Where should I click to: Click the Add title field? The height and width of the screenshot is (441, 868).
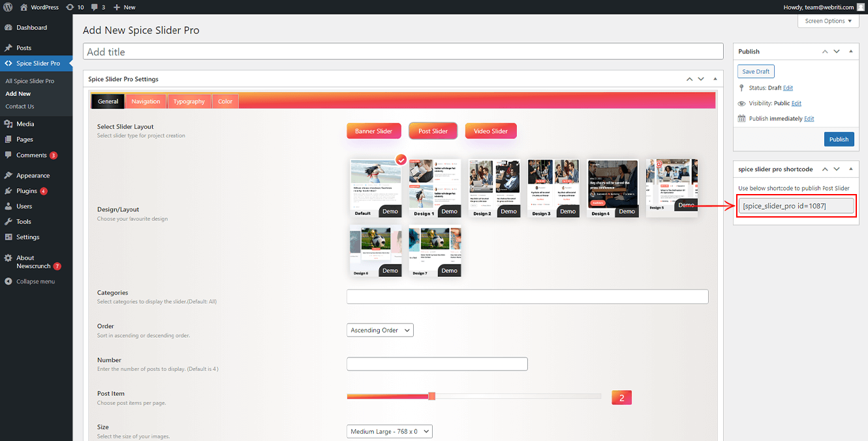(x=403, y=52)
